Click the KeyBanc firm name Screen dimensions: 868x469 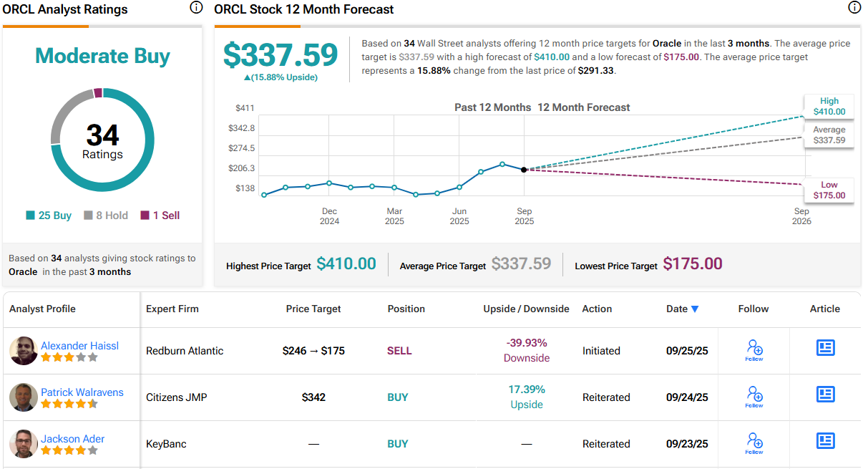pyautogui.click(x=166, y=444)
